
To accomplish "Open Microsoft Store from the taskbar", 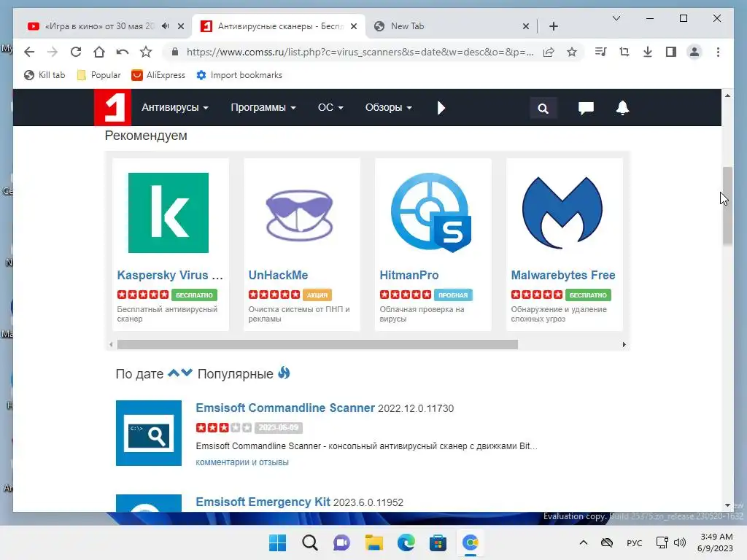I will coord(438,542).
